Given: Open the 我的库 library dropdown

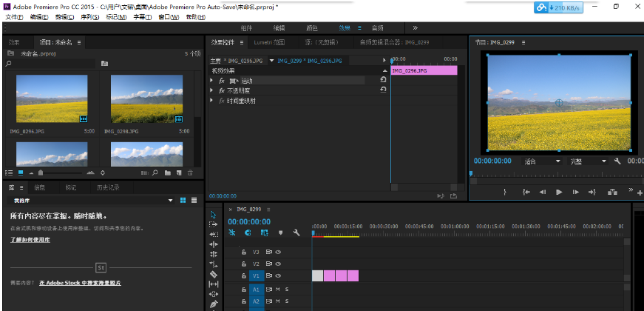Looking at the screenshot, I should click(90, 201).
